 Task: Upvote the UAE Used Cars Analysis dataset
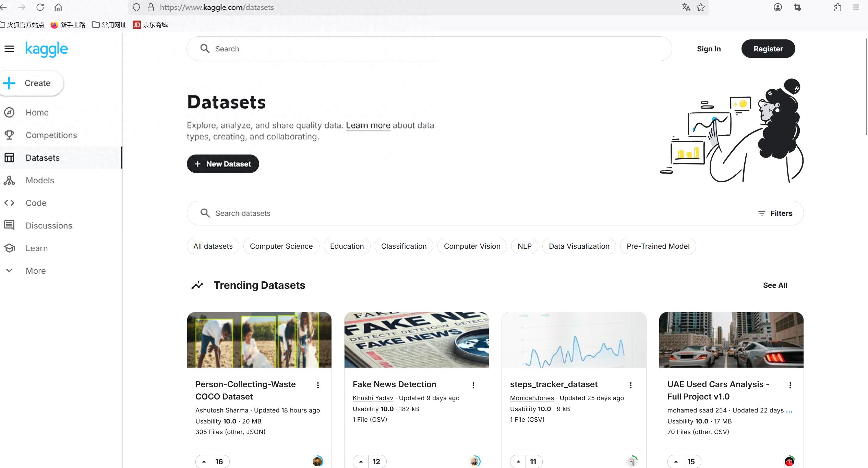(676, 461)
